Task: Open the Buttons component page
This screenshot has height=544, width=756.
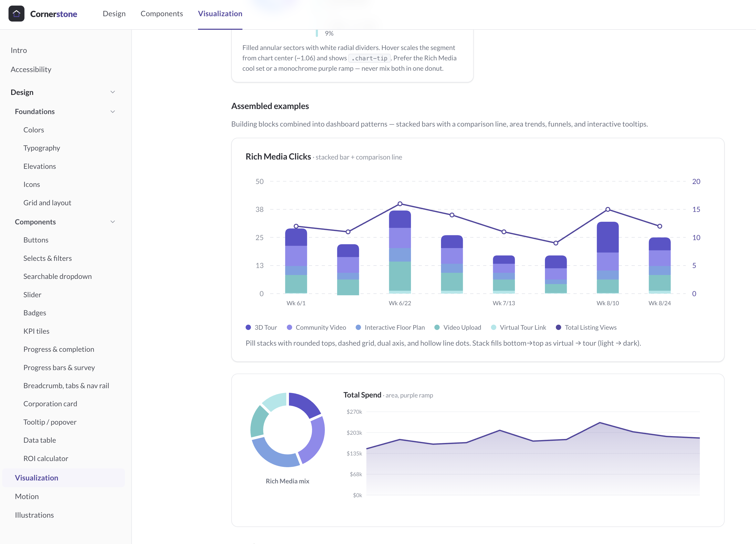Action: pyautogui.click(x=36, y=240)
